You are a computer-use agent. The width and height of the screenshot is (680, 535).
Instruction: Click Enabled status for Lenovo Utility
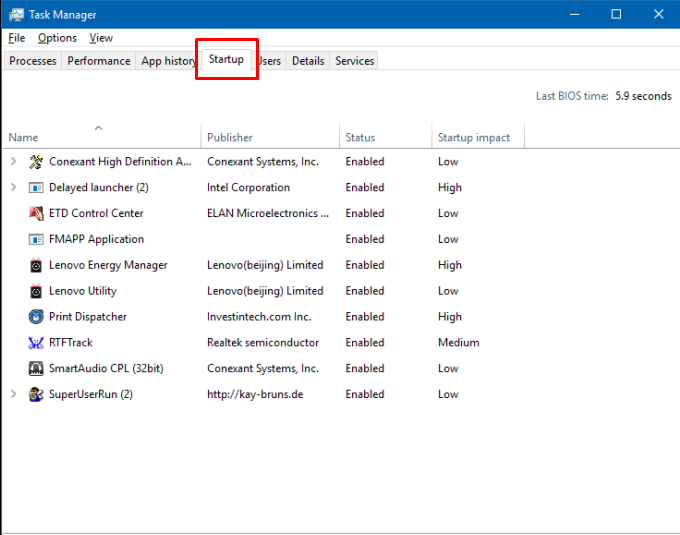coord(365,291)
